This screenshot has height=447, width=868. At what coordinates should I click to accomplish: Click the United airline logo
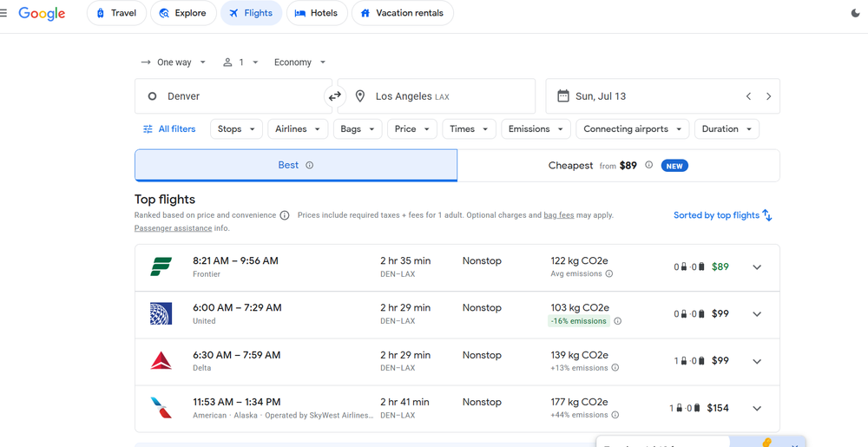click(161, 313)
